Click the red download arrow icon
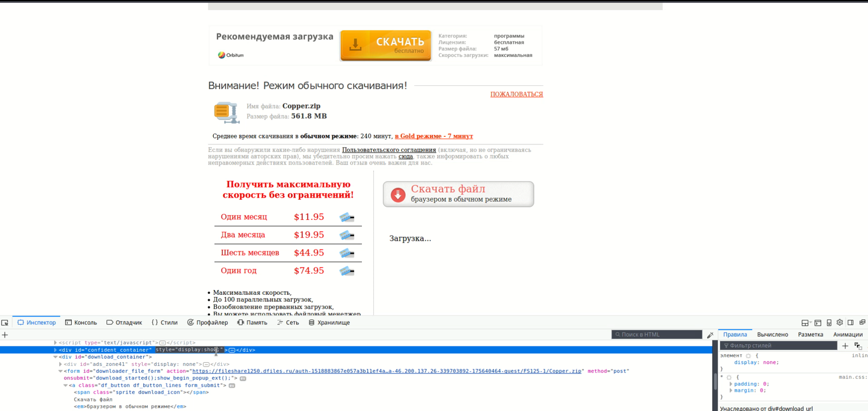This screenshot has height=411, width=868. pyautogui.click(x=398, y=194)
